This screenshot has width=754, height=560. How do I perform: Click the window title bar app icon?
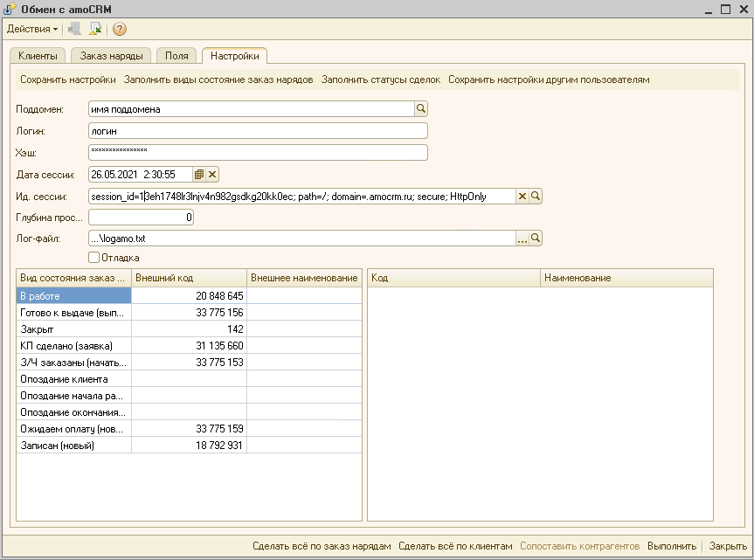coord(10,9)
